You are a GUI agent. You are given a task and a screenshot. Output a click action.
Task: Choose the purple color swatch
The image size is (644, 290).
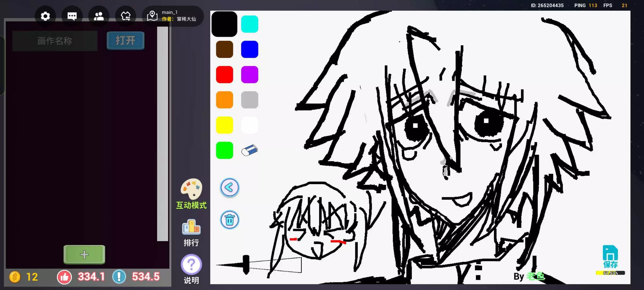[x=250, y=75]
